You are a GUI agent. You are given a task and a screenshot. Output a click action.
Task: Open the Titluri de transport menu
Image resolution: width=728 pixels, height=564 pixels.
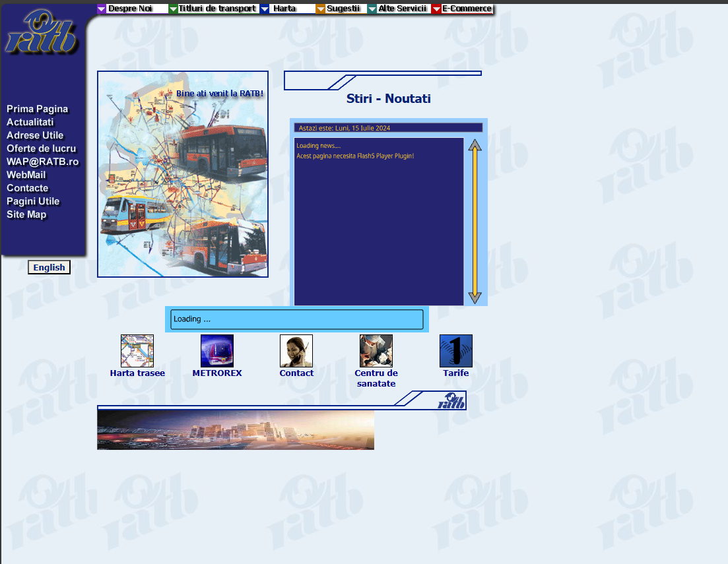pyautogui.click(x=217, y=9)
